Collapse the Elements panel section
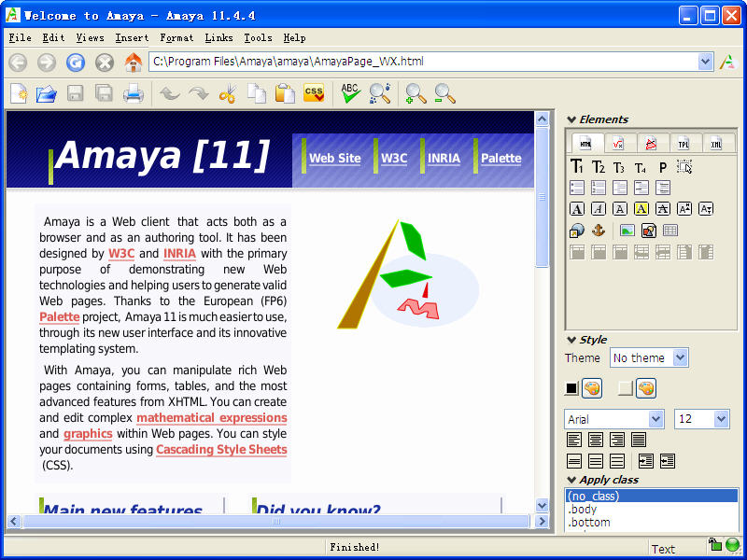The height and width of the screenshot is (560, 747). [571, 120]
